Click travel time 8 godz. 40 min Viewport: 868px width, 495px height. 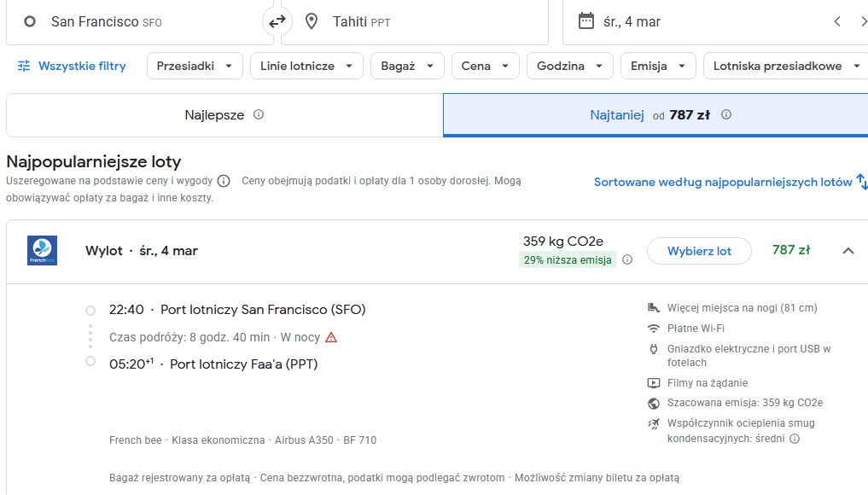(x=189, y=337)
